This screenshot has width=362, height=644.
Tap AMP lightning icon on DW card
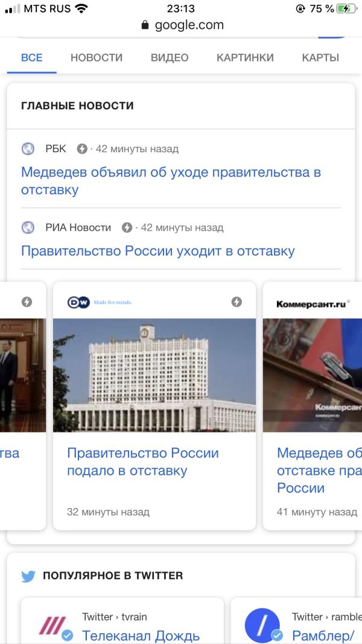point(237,302)
